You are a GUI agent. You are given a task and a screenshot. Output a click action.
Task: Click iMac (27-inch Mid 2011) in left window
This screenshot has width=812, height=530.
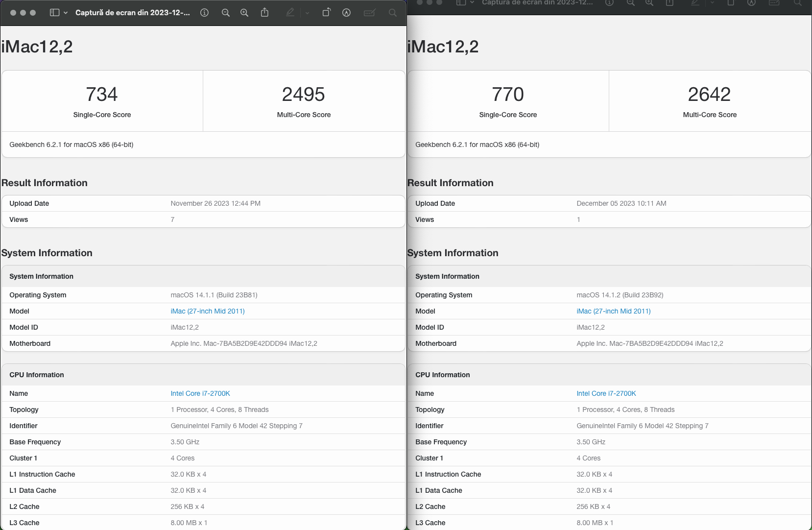[x=208, y=311]
